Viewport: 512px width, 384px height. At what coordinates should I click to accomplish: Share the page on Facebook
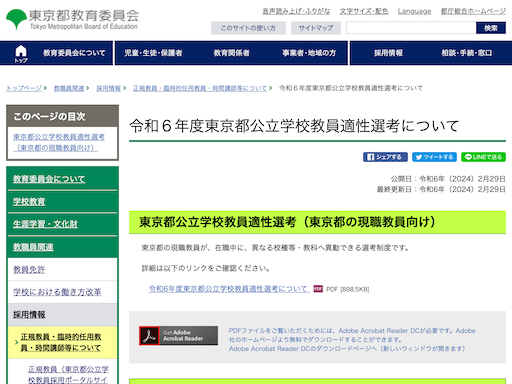click(x=385, y=157)
